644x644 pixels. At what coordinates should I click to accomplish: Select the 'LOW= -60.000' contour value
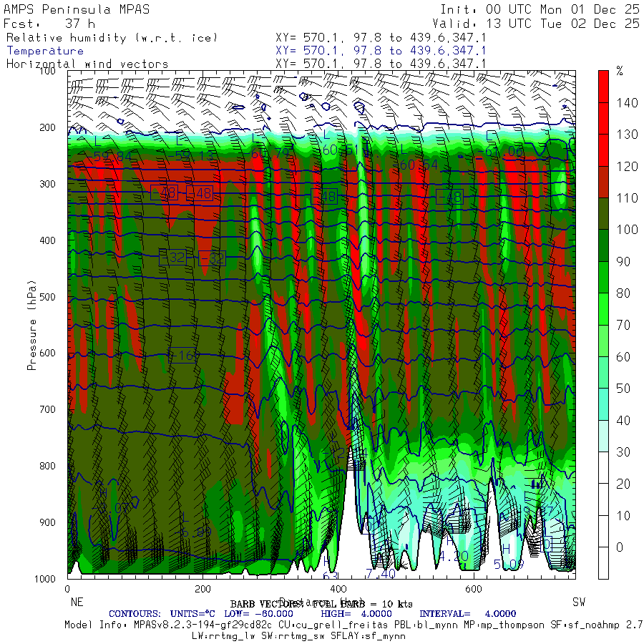(x=259, y=614)
